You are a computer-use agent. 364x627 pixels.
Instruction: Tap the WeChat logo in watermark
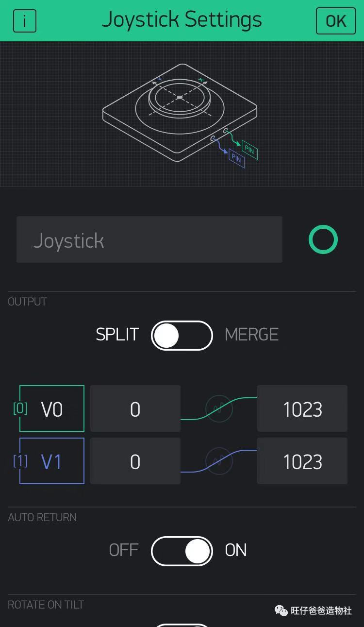281,610
